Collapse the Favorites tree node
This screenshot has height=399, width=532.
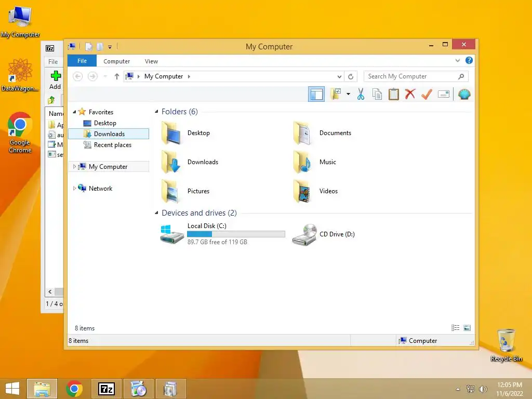74,112
